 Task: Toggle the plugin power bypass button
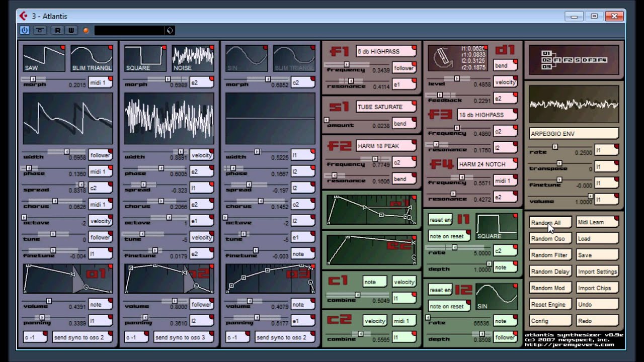point(25,31)
